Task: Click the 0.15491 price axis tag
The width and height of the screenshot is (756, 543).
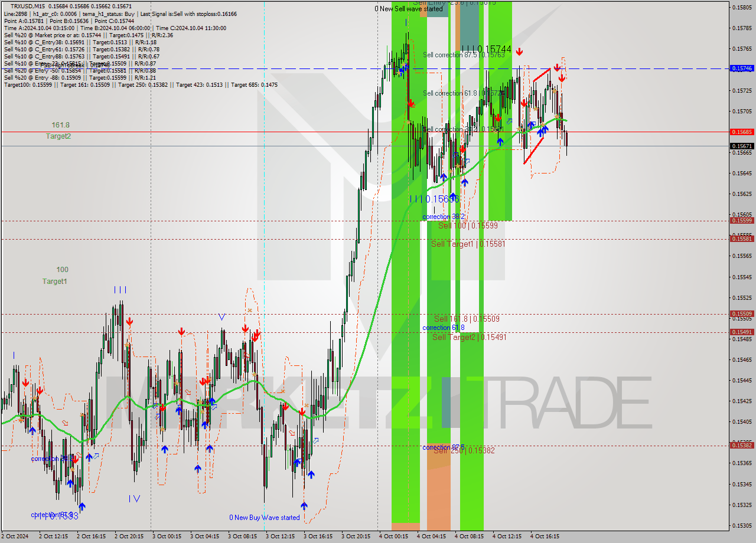Action: (x=742, y=332)
